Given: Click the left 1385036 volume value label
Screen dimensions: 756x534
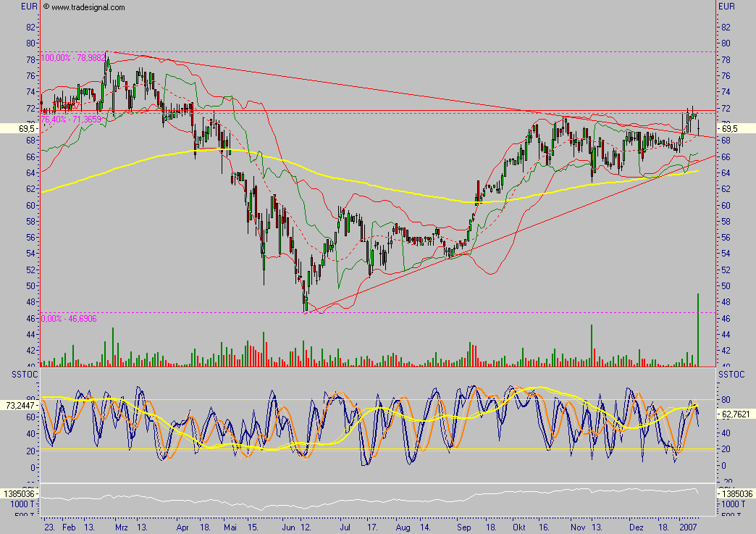Looking at the screenshot, I should pos(20,493).
